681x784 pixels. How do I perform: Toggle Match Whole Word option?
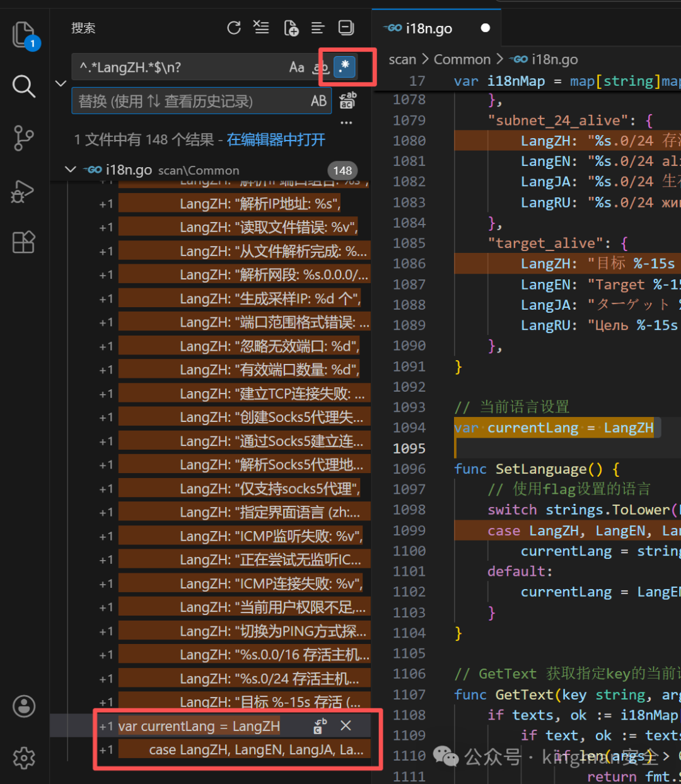coord(320,67)
